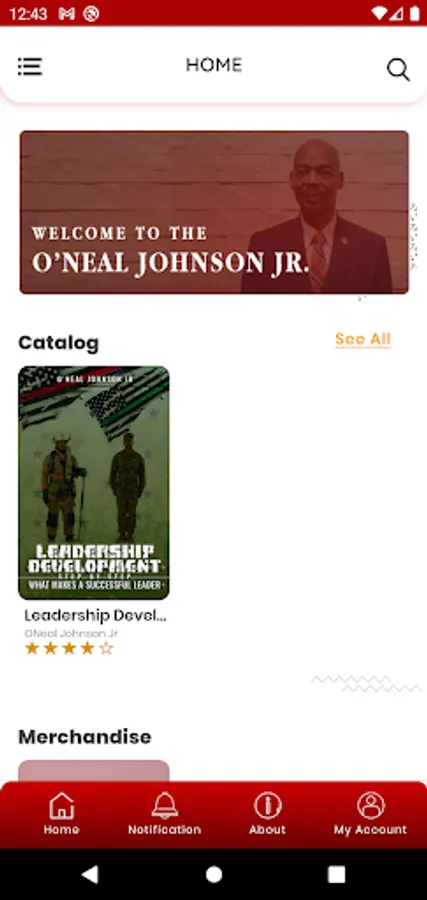Open the welcome O'Neal Johnson Jr. banner
The width and height of the screenshot is (427, 900).
pyautogui.click(x=214, y=212)
